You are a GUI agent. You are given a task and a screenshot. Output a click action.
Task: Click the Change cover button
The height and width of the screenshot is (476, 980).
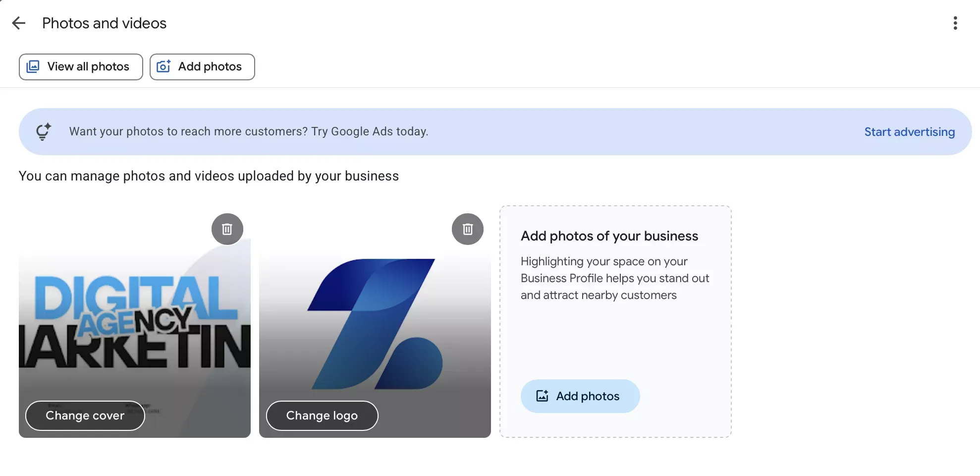pyautogui.click(x=85, y=416)
